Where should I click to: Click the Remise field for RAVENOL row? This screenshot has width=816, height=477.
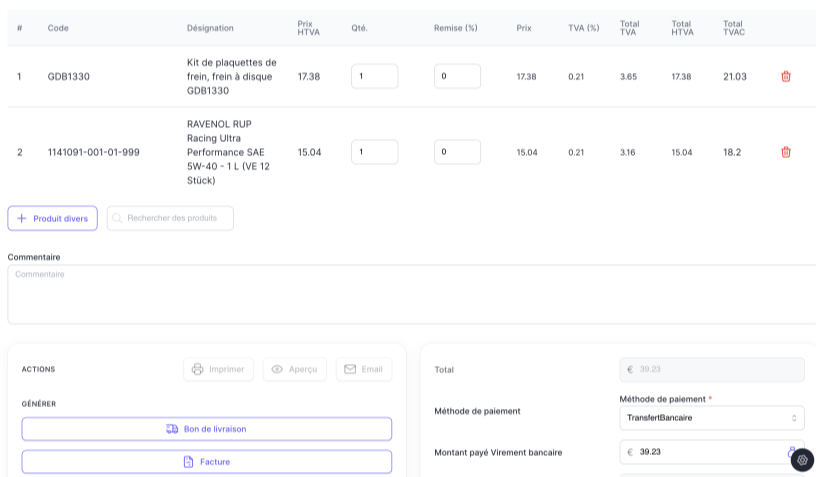coord(457,152)
